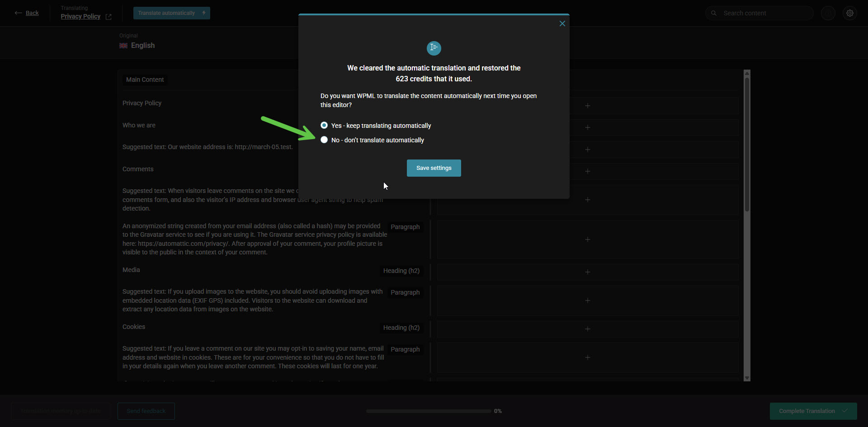Click plus icon in Privacy Policy translation row
868x427 pixels.
point(587,106)
